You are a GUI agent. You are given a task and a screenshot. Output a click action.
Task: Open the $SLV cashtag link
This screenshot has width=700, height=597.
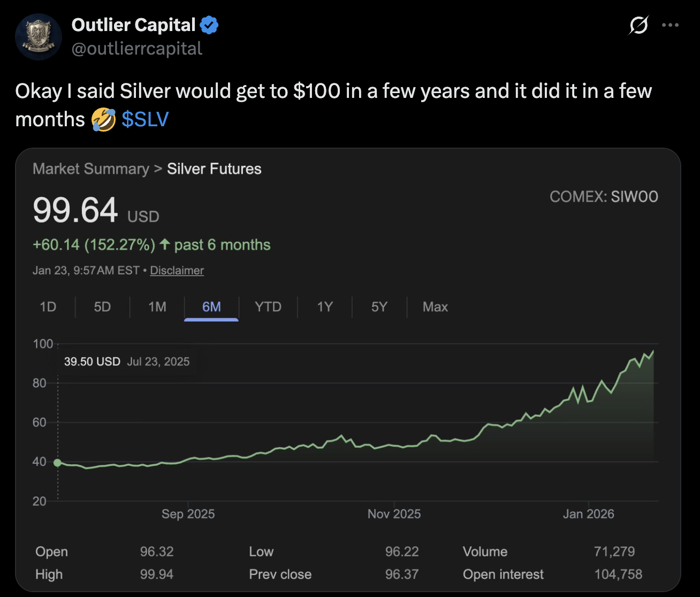145,119
